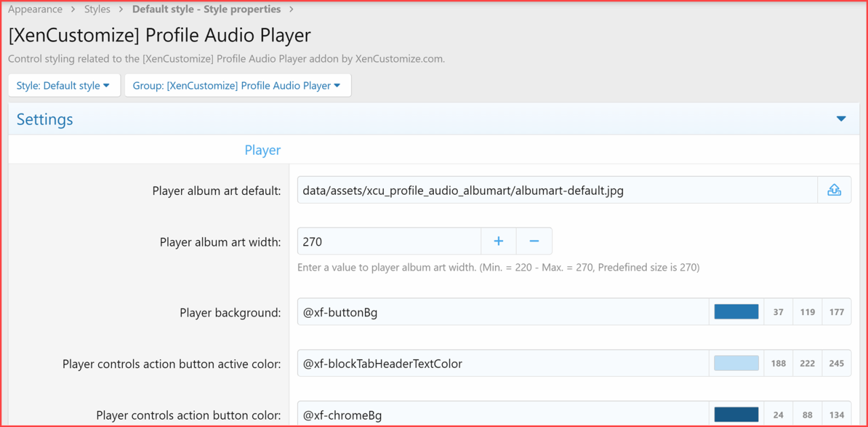Click the red value 37 for Player background

[778, 311]
